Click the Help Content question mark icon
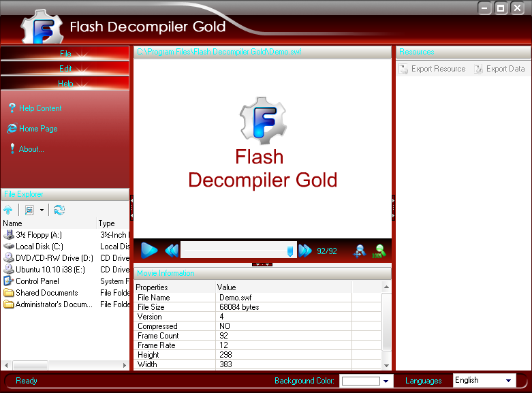The height and width of the screenshot is (393, 532). pyautogui.click(x=12, y=108)
